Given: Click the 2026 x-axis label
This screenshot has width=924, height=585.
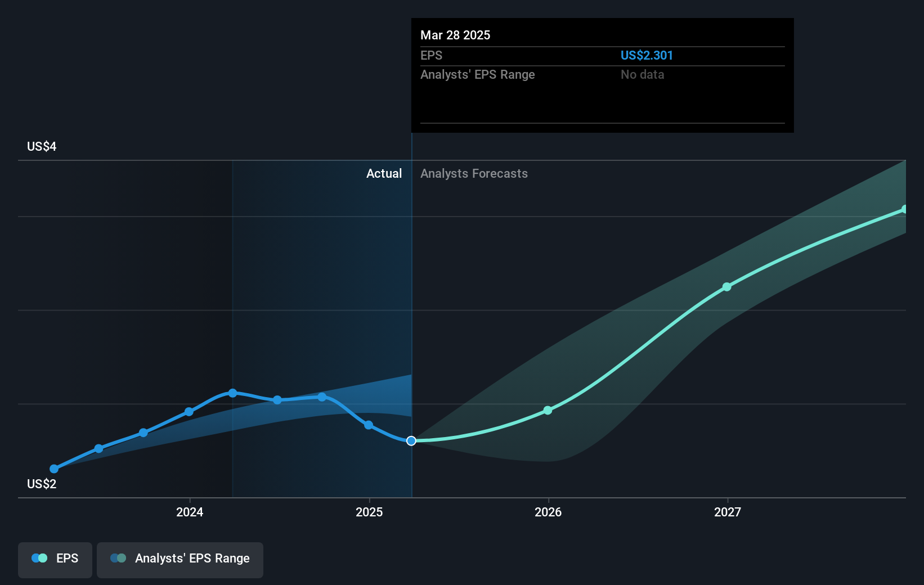Looking at the screenshot, I should pos(548,512).
